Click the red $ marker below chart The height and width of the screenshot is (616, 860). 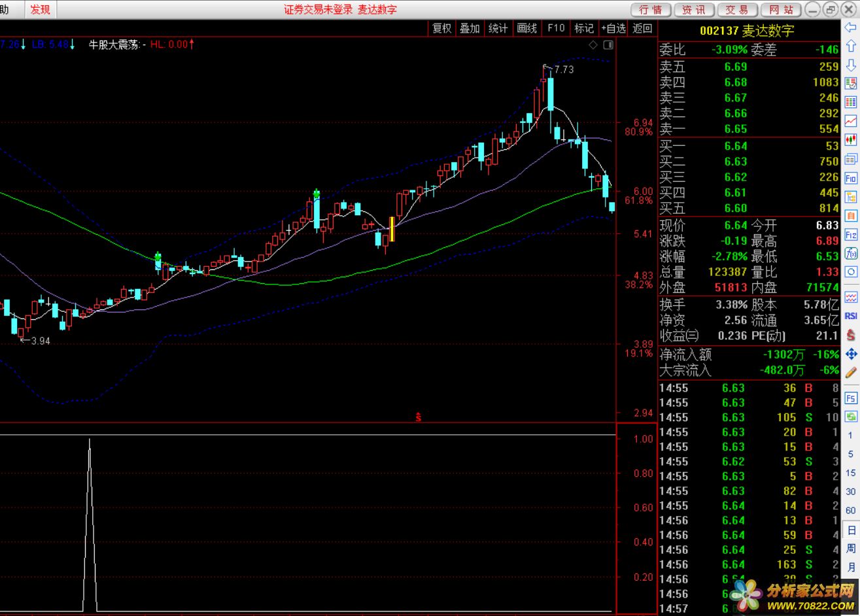pyautogui.click(x=419, y=417)
